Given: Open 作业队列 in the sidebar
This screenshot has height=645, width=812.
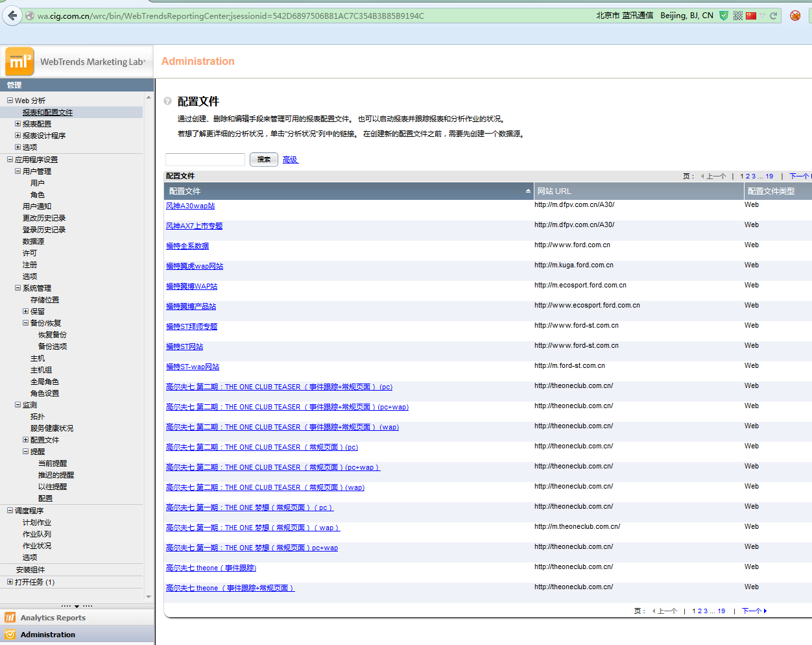Looking at the screenshot, I should click(37, 534).
